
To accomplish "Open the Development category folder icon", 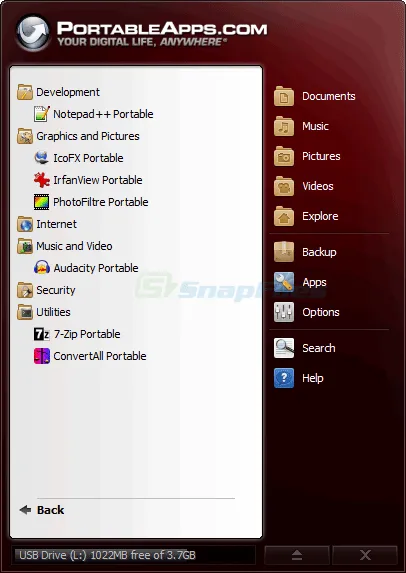I will coord(25,92).
